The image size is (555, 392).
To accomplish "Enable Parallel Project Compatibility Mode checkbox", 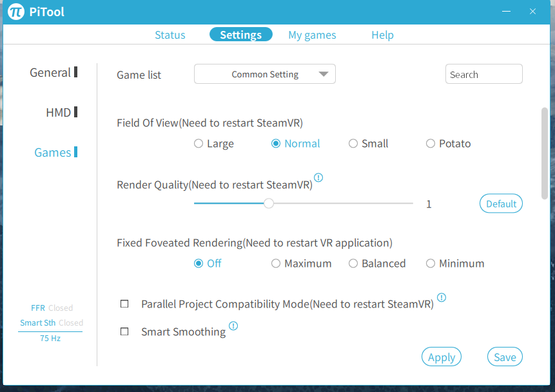I will coord(124,304).
